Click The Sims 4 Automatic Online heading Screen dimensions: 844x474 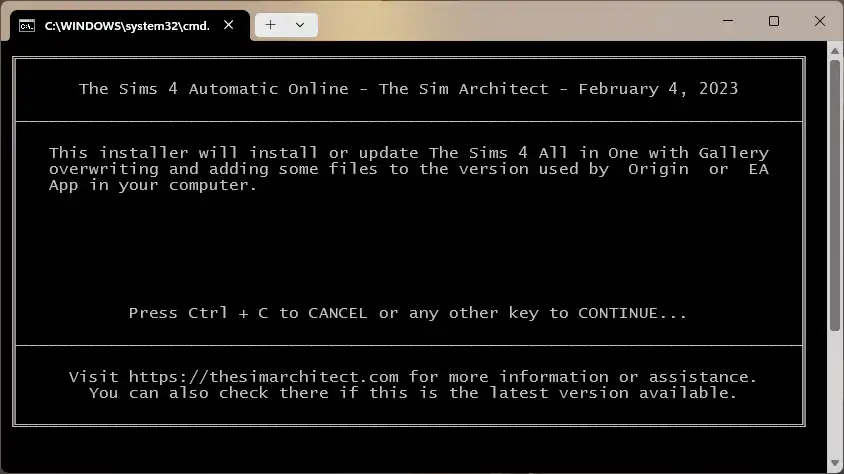pyautogui.click(x=214, y=89)
